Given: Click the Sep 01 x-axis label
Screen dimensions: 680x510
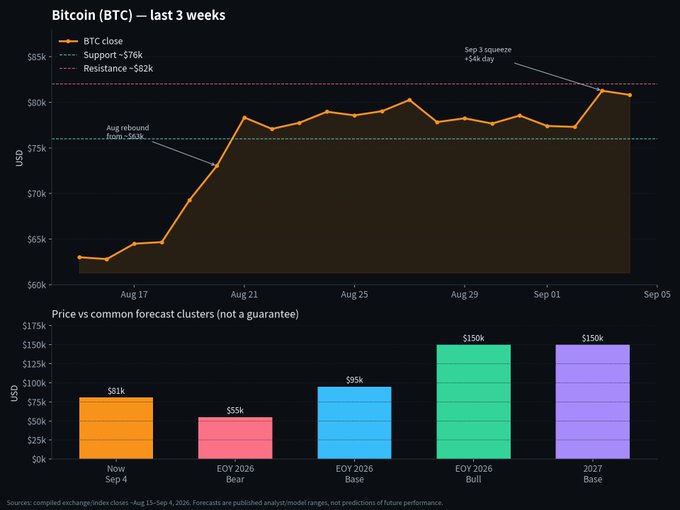Looking at the screenshot, I should [x=547, y=294].
